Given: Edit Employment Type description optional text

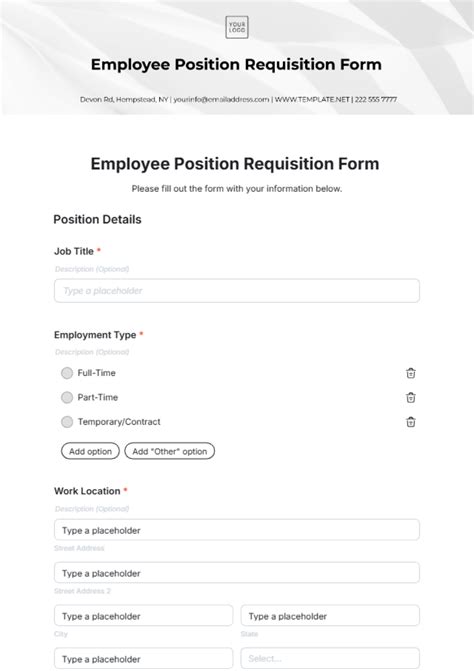Looking at the screenshot, I should tap(92, 352).
